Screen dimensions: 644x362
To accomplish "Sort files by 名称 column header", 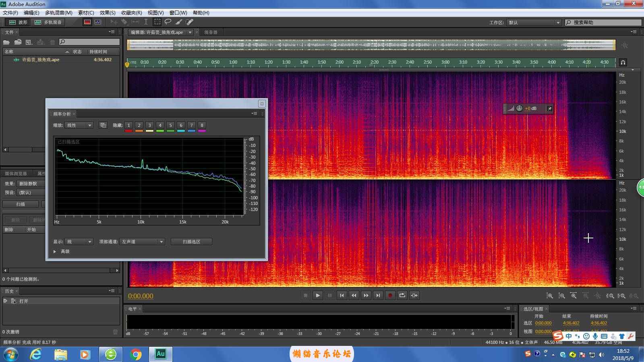I will click(36, 52).
